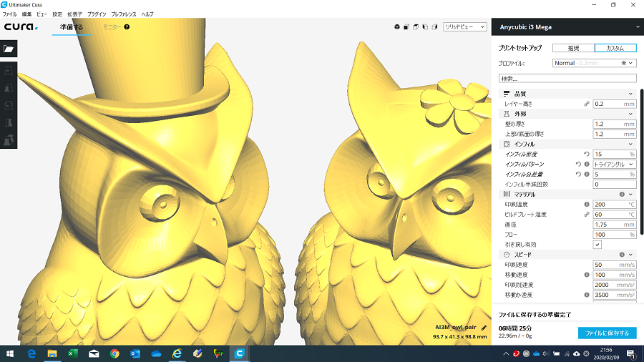Click the Windows Start button
The image size is (644, 362).
tap(10, 353)
